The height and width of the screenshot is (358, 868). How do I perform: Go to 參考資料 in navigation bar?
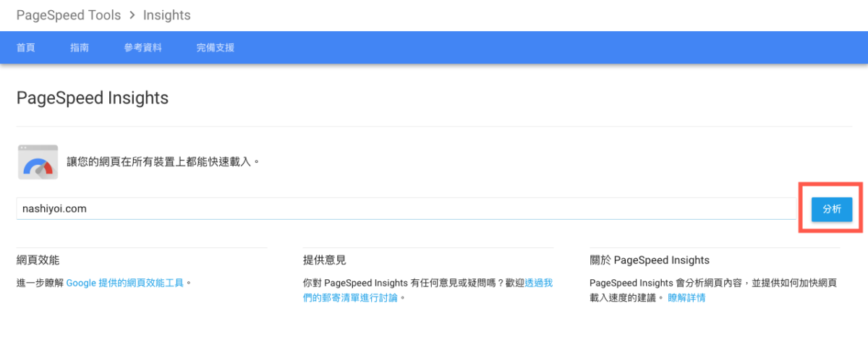143,48
